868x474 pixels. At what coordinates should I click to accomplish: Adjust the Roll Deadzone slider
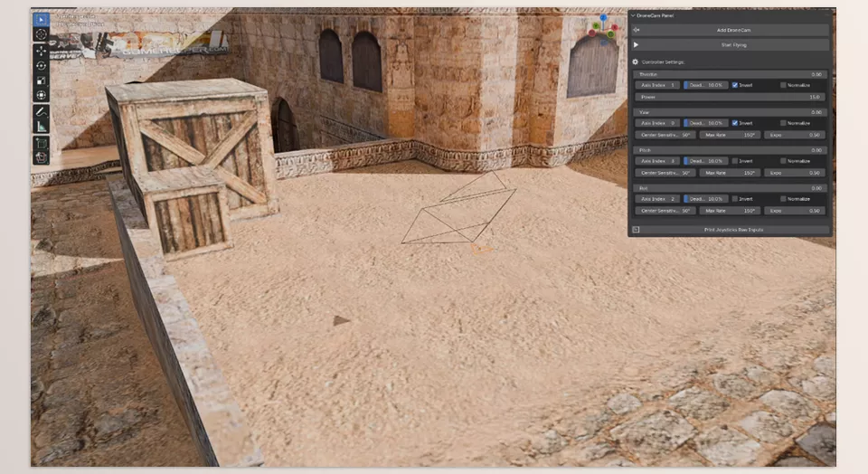coord(706,199)
